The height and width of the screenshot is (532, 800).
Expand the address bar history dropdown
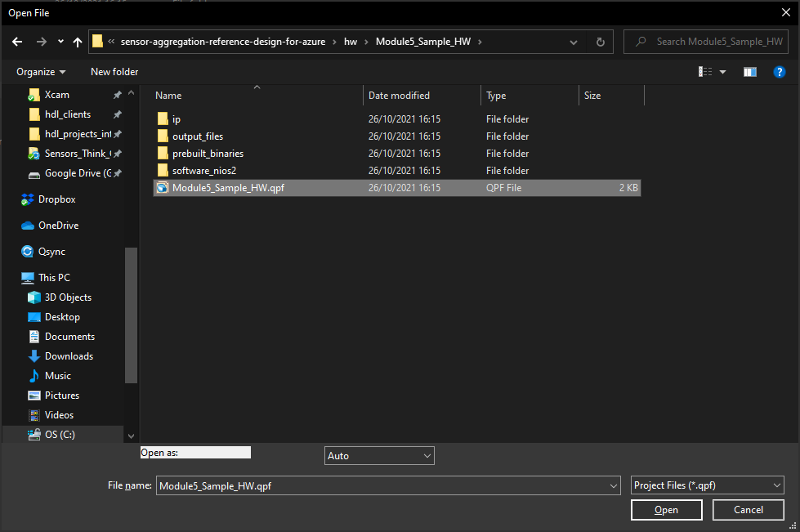(x=576, y=42)
